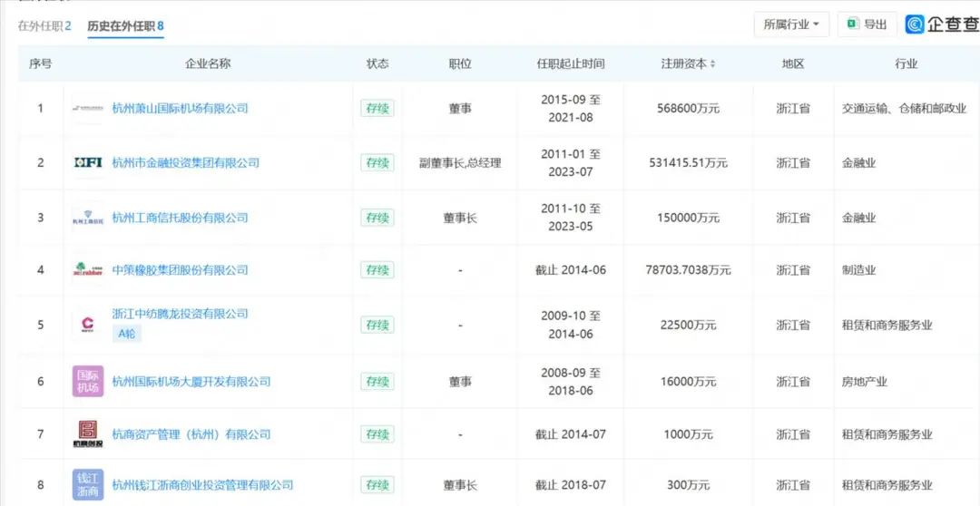Open 浙江中纺腾龙投资有限公司 link
The width and height of the screenshot is (980, 506).
coord(180,314)
